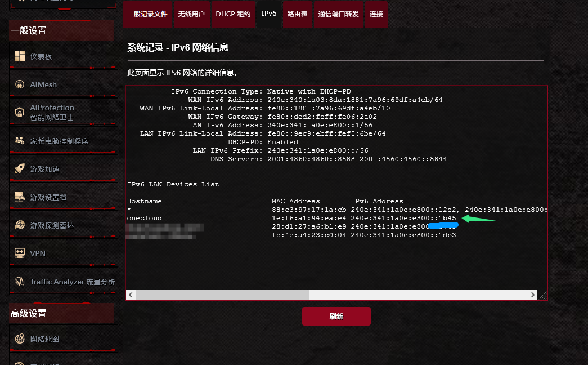Open AiProtection 智能网络卫士 label
The image size is (588, 365).
(x=52, y=112)
